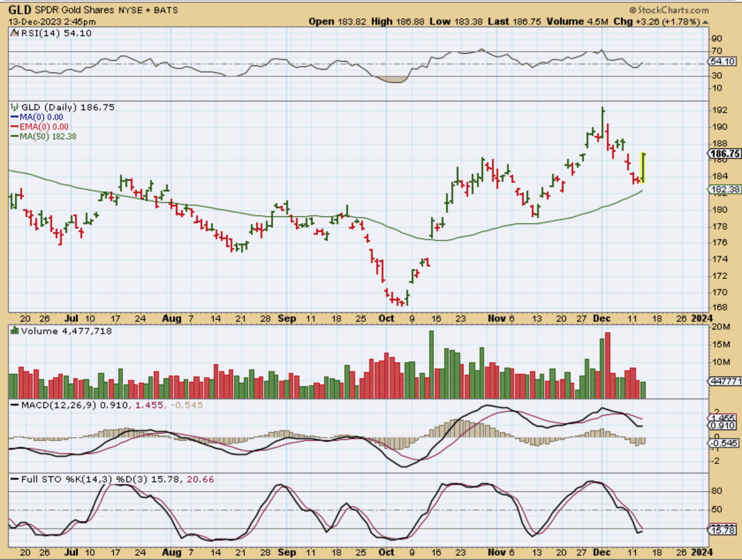Click the 15.78 tag on stochastic axis
Viewport: 742px width, 560px height.
tap(723, 530)
